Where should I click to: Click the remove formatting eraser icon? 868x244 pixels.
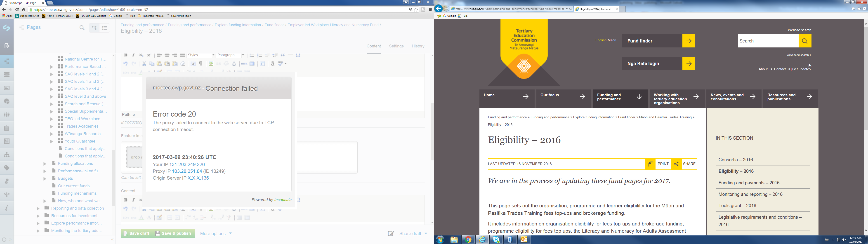[x=182, y=64]
